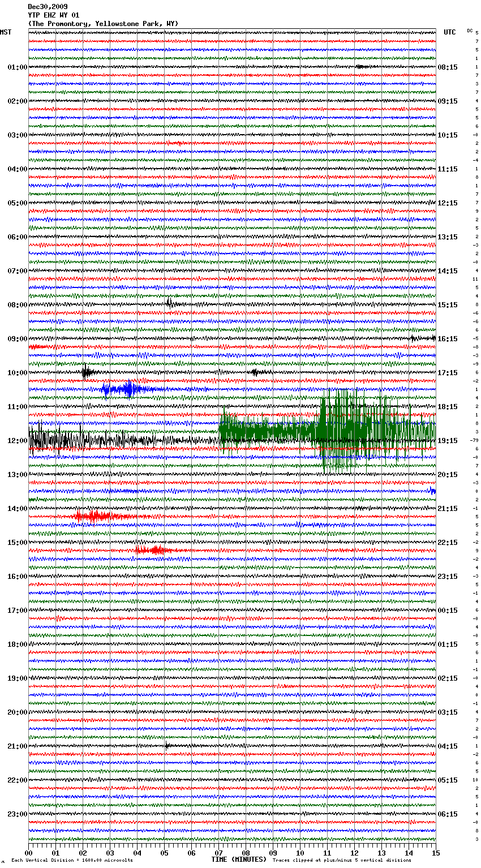Click the '16:00' MST time label

click(x=18, y=577)
